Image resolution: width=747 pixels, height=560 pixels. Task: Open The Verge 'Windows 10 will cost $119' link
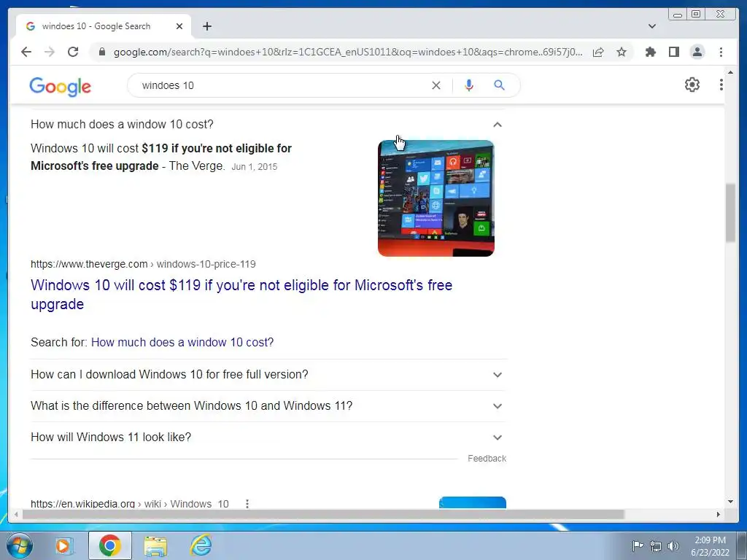click(x=241, y=295)
